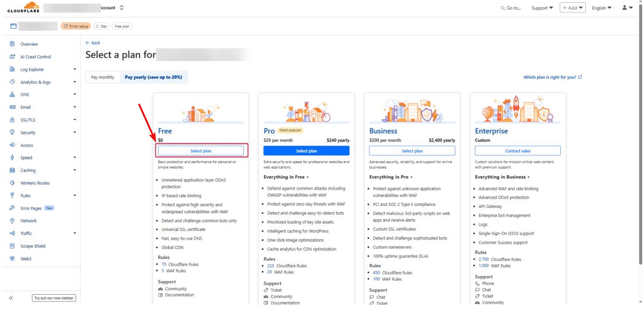Open the Add dropdown menu
This screenshot has height=314, width=644.
click(572, 8)
